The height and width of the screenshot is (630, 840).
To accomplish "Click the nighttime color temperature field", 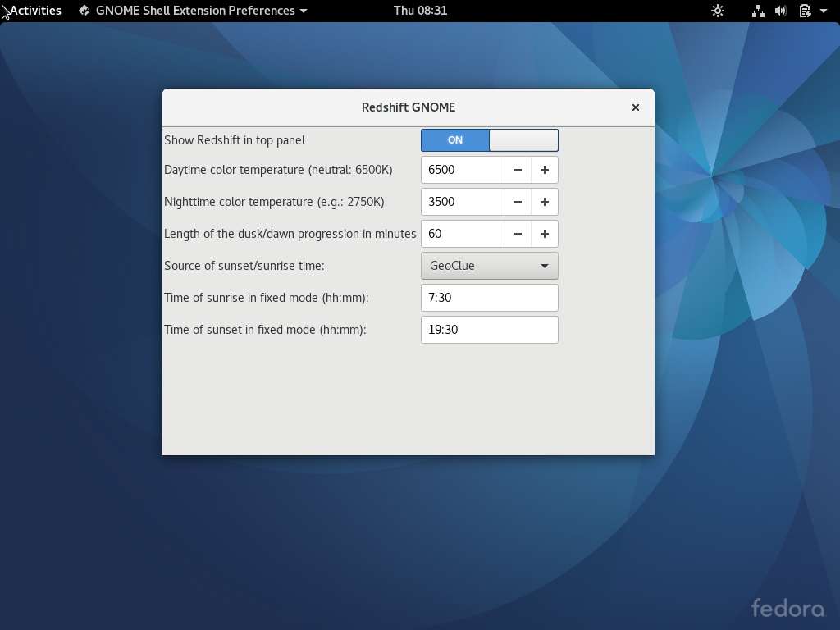I will pyautogui.click(x=463, y=202).
